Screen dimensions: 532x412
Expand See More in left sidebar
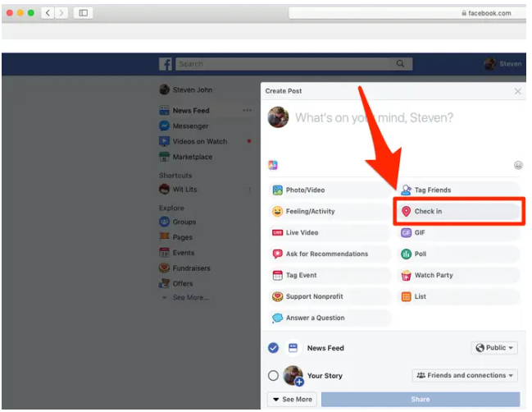[191, 298]
